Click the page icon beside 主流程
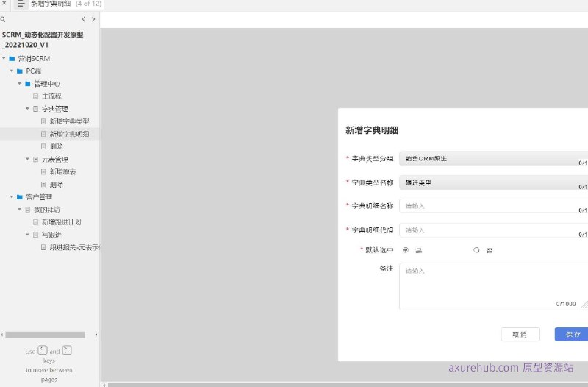Screen dimensions: 588x387 point(35,96)
